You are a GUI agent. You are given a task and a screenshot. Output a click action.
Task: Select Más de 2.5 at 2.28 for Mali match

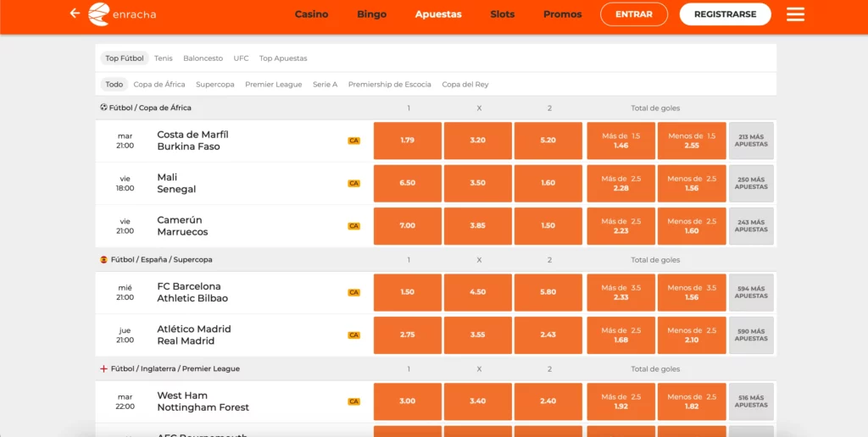(x=621, y=183)
